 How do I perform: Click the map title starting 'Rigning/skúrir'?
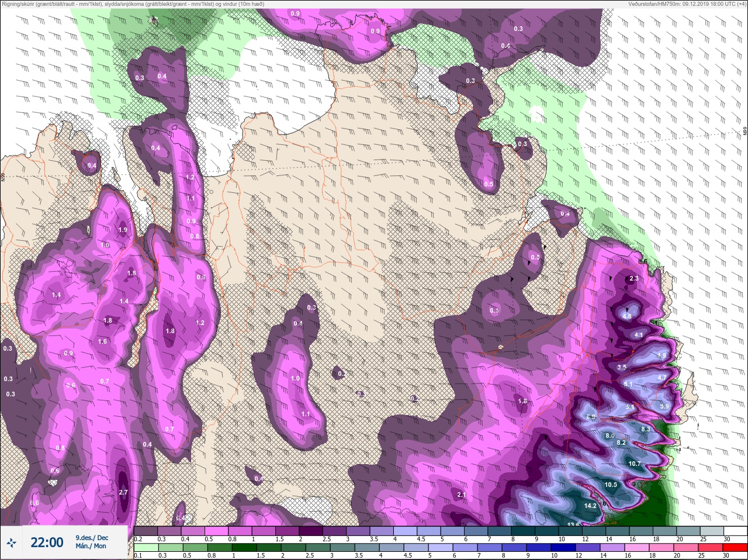point(133,4)
